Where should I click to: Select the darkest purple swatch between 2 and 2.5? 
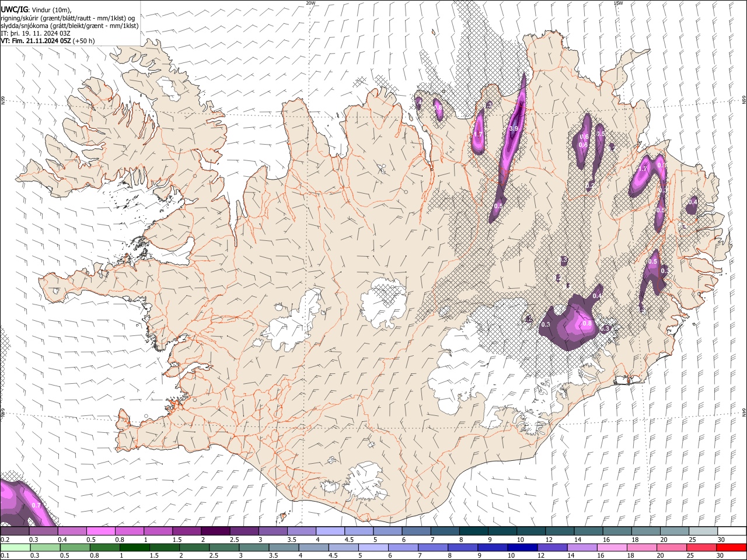(x=215, y=531)
